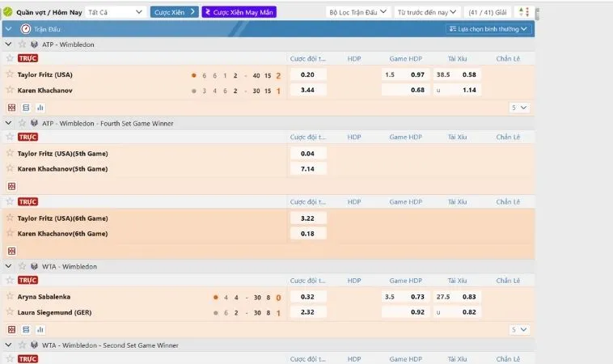Image resolution: width=613 pixels, height=364 pixels.
Task: Click the tennis ball sport icon
Action: 8,12
